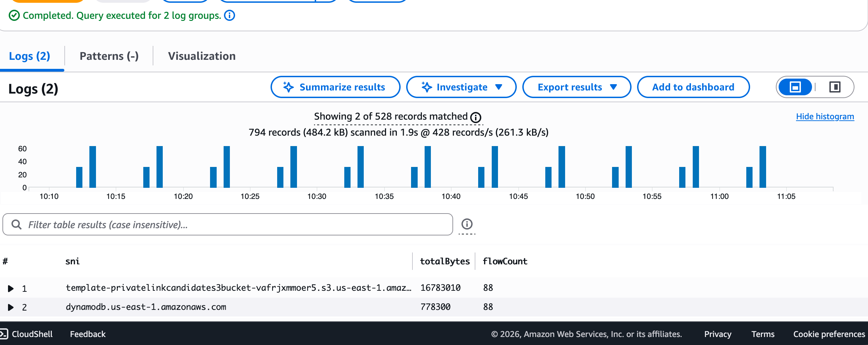Viewport: 868px width, 345px height.
Task: Expand log row 1 details
Action: pyautogui.click(x=11, y=289)
